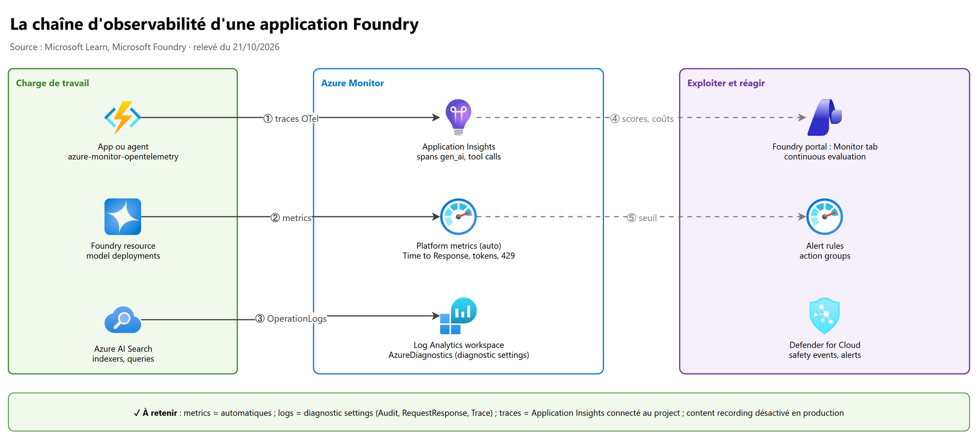The image size is (980, 441).
Task: Select the Foundry resource sparkle icon
Action: (123, 216)
